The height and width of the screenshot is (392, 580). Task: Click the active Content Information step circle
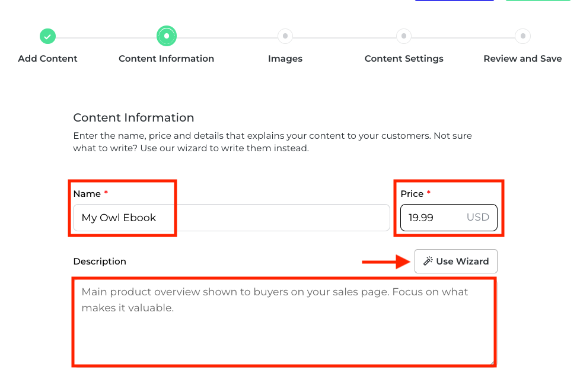pyautogui.click(x=167, y=36)
